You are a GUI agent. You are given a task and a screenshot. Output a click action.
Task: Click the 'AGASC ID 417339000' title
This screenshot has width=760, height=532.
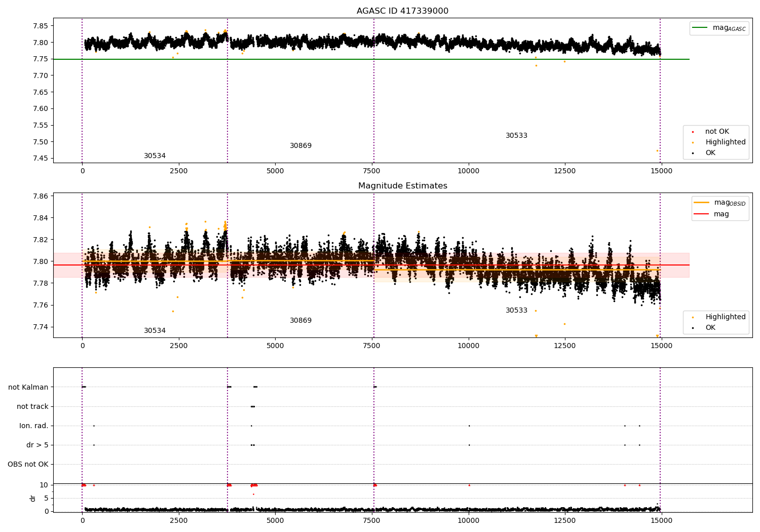pyautogui.click(x=402, y=11)
